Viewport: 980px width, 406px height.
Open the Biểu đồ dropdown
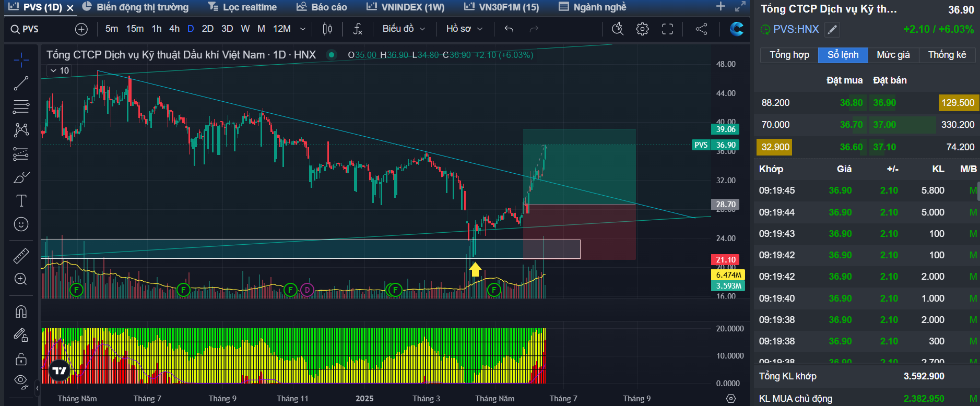click(404, 29)
